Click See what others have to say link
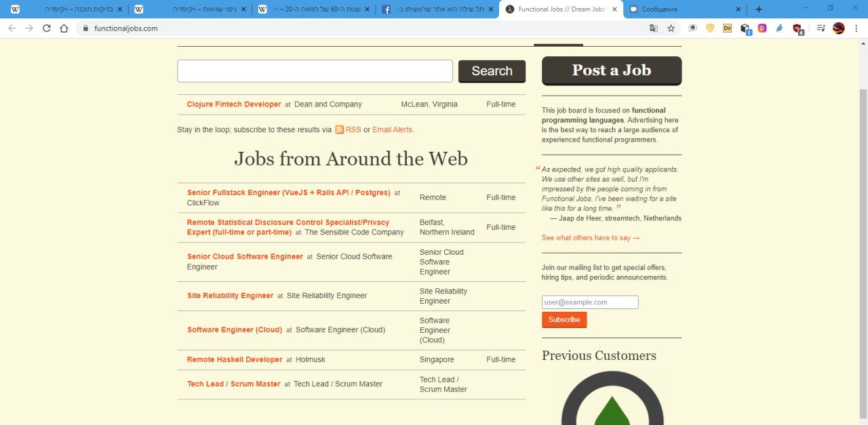This screenshot has height=425, width=868. (x=591, y=238)
